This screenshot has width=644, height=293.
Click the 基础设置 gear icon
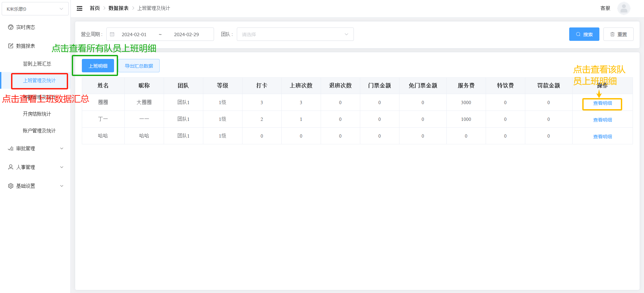coord(11,186)
